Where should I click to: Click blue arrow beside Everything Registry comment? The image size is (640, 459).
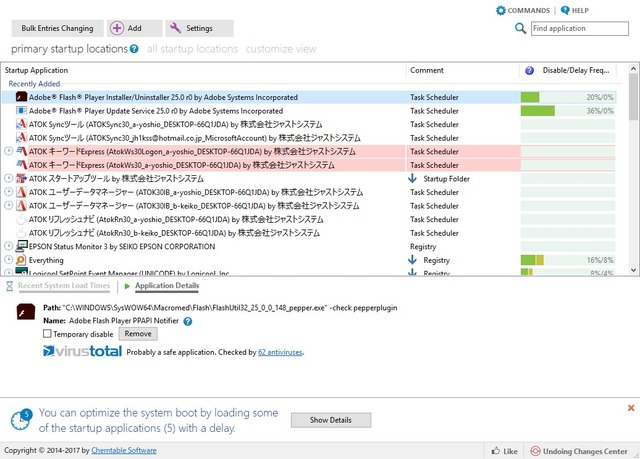click(x=412, y=260)
